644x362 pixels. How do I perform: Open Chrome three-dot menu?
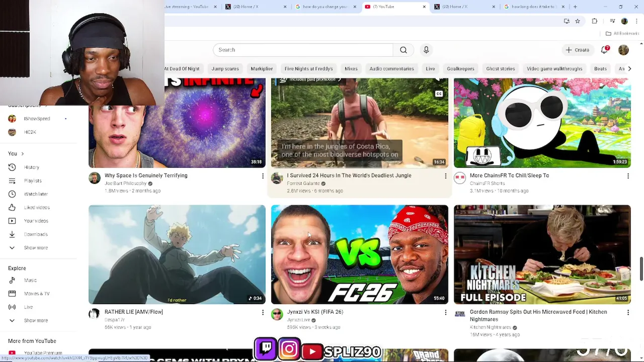pos(637,21)
